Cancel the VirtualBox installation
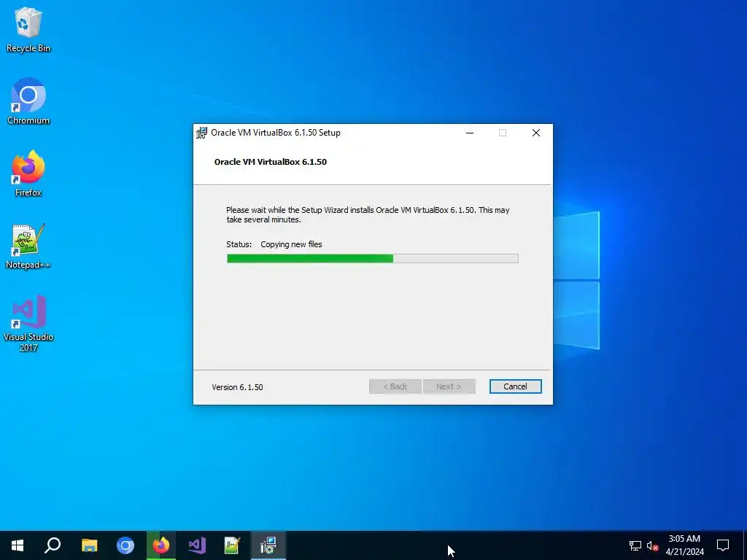Screen dimensions: 747x560 (515, 386)
